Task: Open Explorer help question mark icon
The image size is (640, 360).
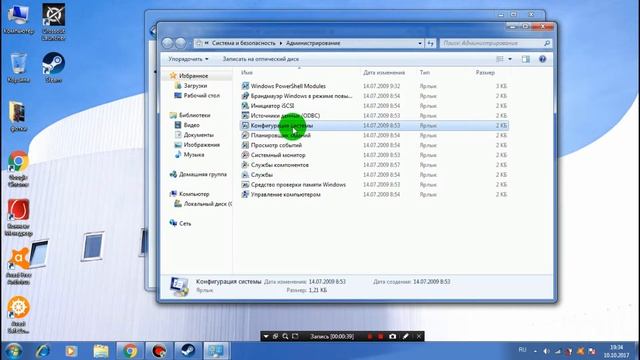Action: [542, 59]
